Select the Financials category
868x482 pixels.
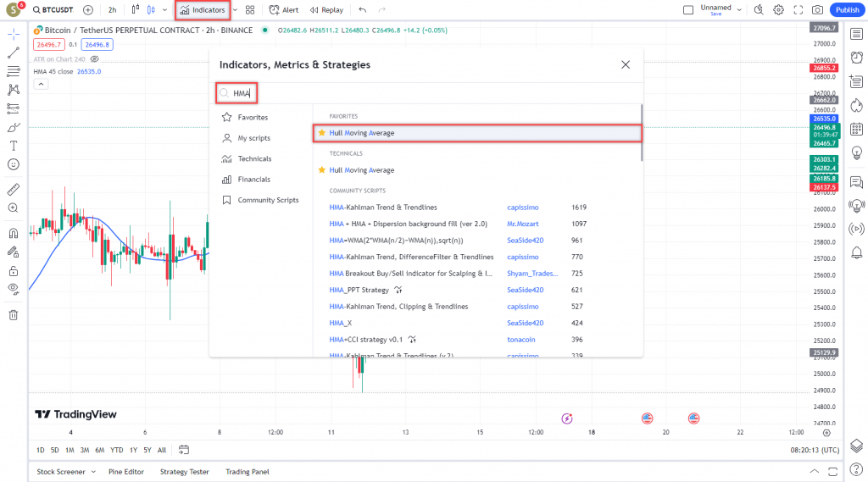(254, 180)
